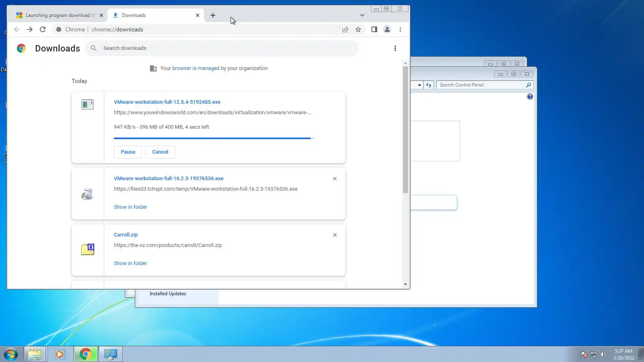The image size is (644, 362).
Task: Remove VMware 16.2.3 from downloads list
Action: pyautogui.click(x=335, y=179)
